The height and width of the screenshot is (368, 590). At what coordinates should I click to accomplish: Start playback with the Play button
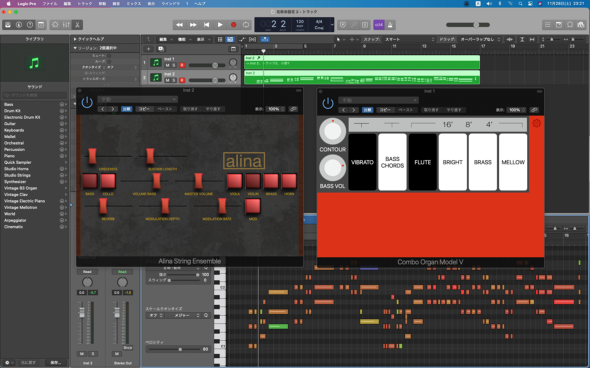coord(220,25)
